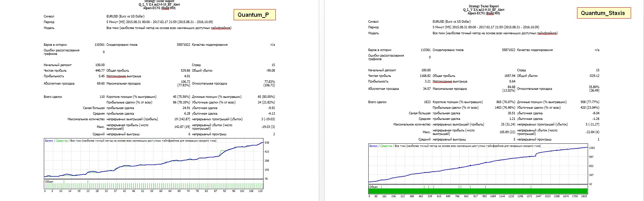Click chart axis label 1262
The image size is (644, 201).
click(592, 148)
